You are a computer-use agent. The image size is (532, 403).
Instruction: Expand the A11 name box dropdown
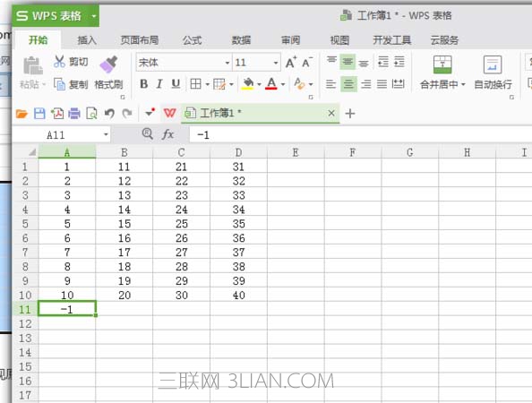[x=106, y=135]
